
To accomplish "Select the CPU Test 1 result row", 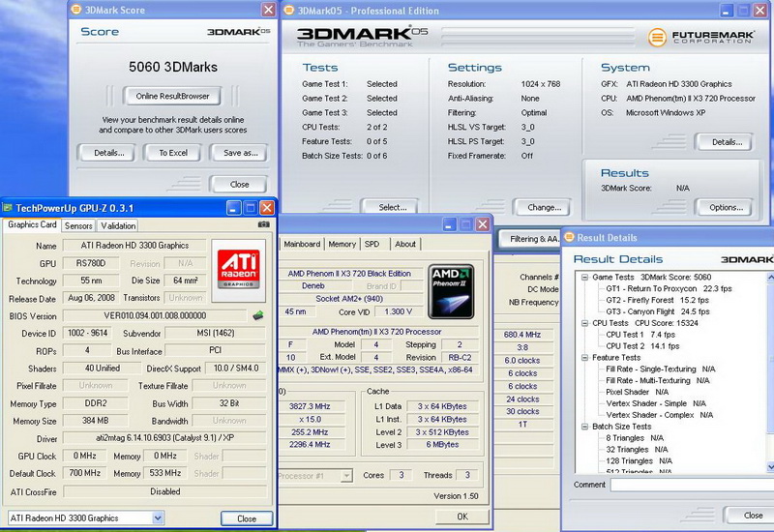I will 640,335.
